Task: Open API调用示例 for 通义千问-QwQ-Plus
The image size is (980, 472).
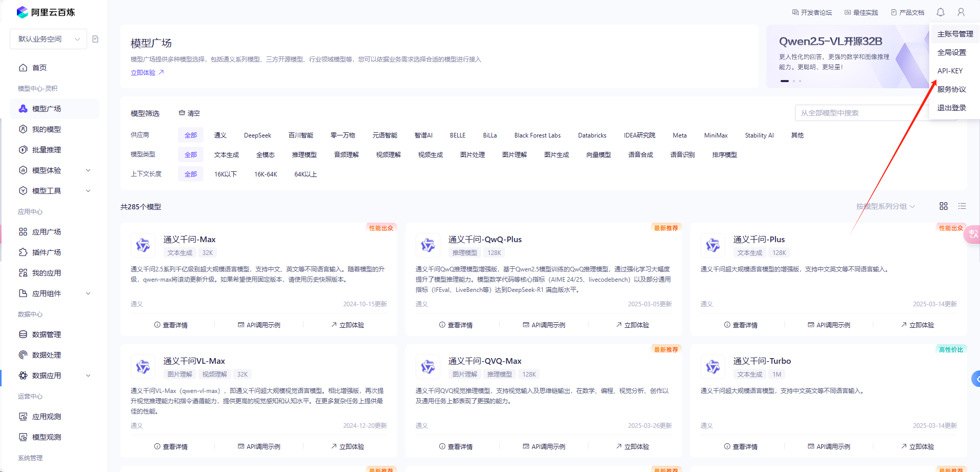Action: coord(544,325)
